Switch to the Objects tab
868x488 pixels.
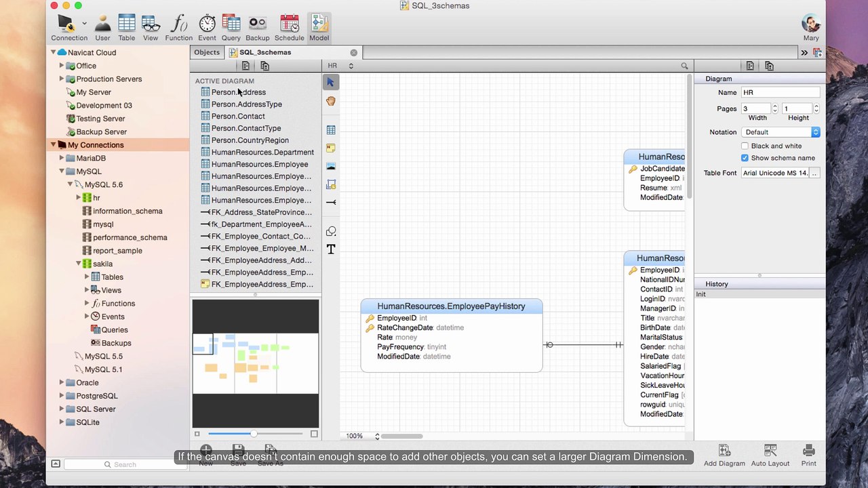(x=207, y=52)
